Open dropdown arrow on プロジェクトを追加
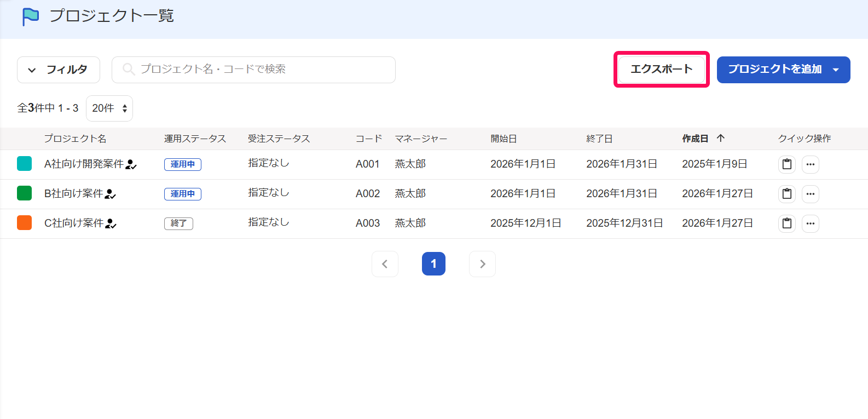Viewport: 868px width, 419px height. (836, 70)
